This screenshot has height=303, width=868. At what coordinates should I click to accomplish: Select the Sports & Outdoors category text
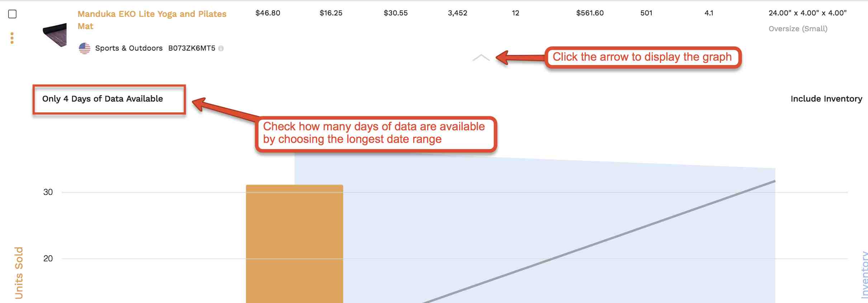[x=129, y=48]
